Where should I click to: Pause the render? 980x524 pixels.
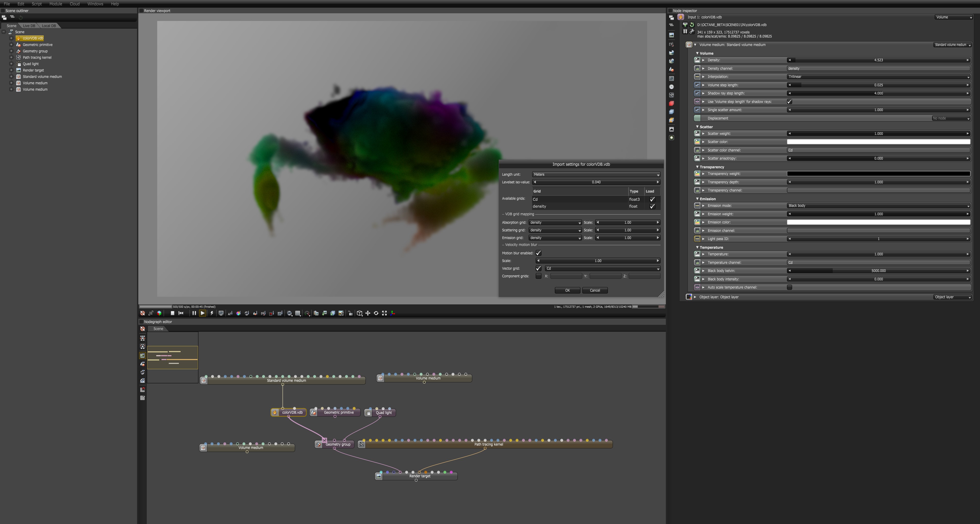point(194,313)
